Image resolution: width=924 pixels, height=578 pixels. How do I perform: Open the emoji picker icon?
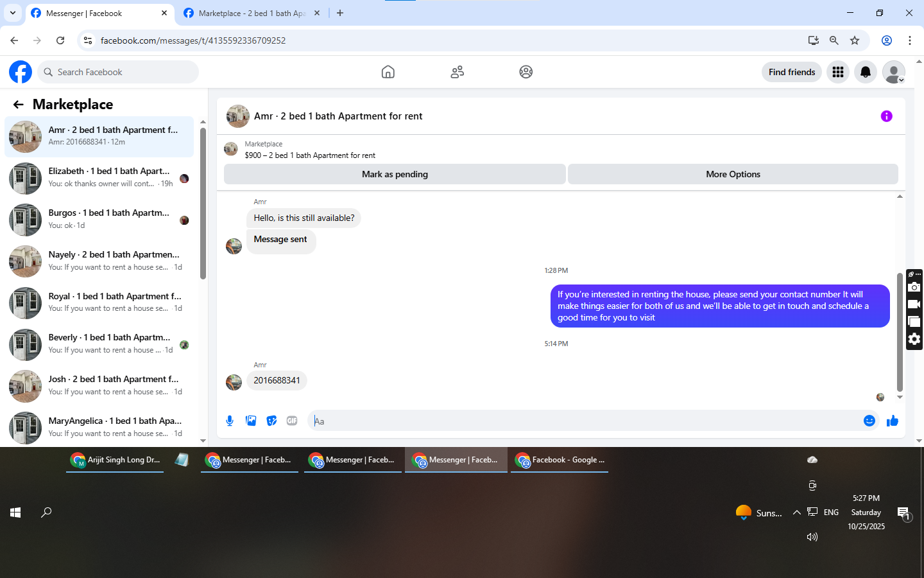click(x=869, y=421)
